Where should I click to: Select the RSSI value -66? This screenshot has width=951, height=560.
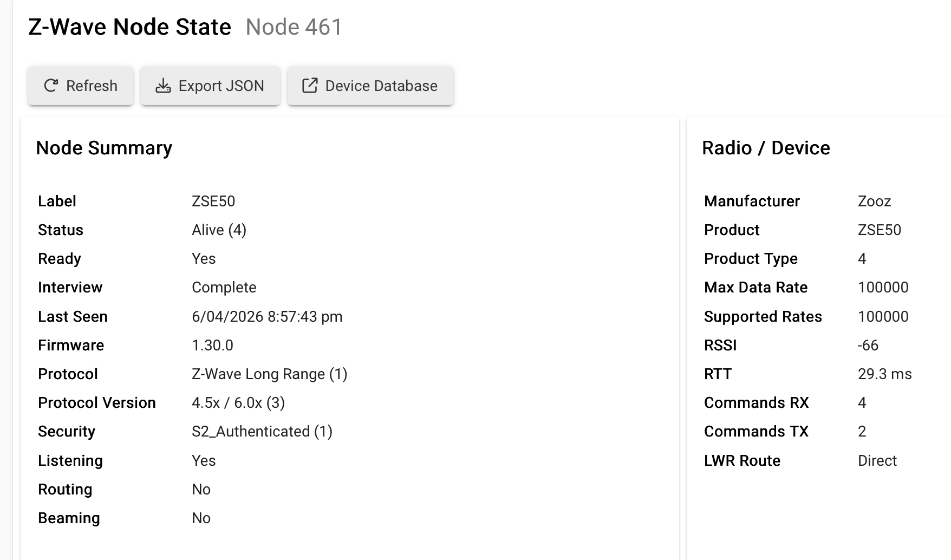pos(868,346)
